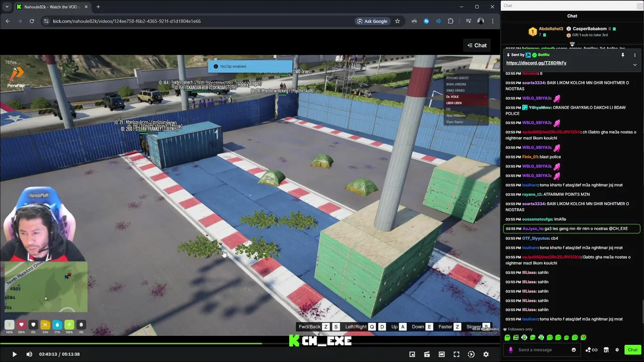Seek on the green video progress bar
This screenshot has width=644, height=362.
pyautogui.click(x=250, y=344)
